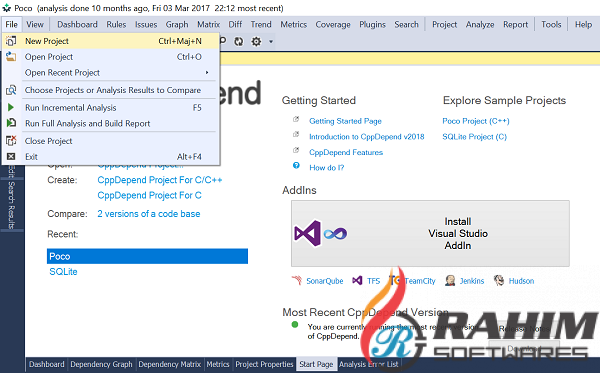Viewport: 600px width, 373px height.
Task: Click the external link icon beside Getting Started Page
Action: point(296,119)
